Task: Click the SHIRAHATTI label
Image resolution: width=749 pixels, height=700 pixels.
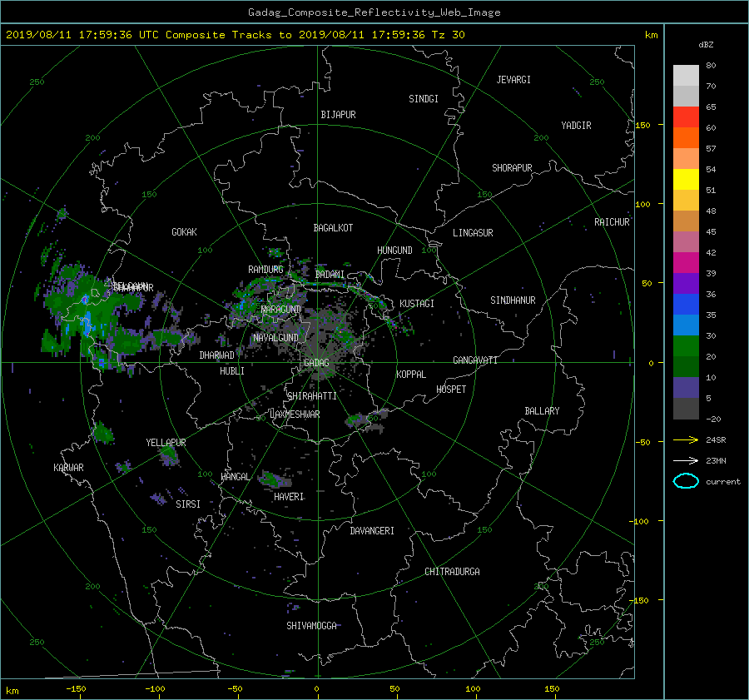Action: [312, 396]
